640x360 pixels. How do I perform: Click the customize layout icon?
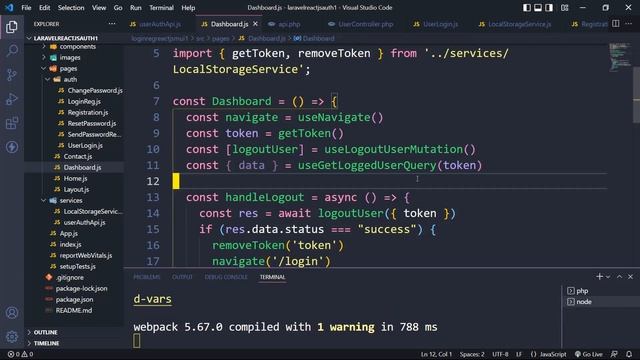point(564,8)
